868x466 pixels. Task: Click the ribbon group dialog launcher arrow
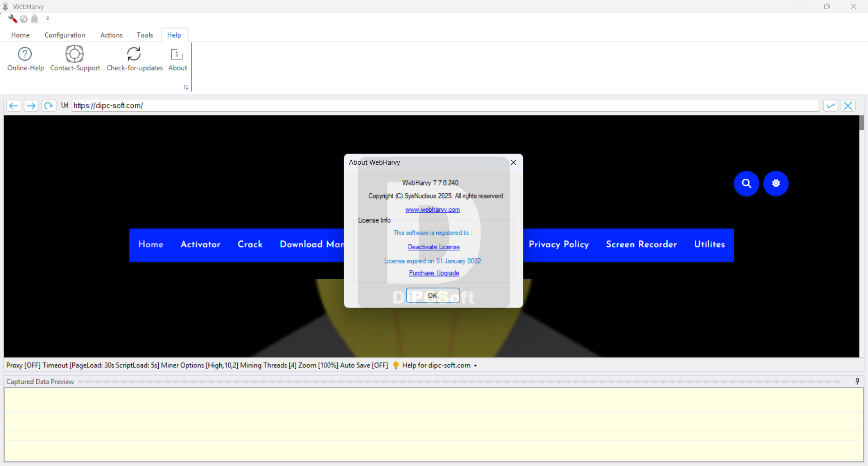coord(186,87)
